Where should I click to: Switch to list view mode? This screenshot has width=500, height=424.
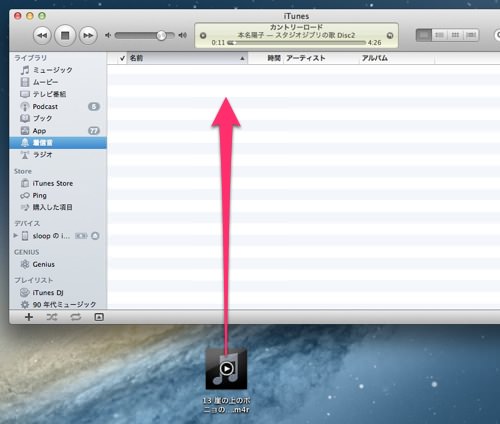tap(424, 35)
